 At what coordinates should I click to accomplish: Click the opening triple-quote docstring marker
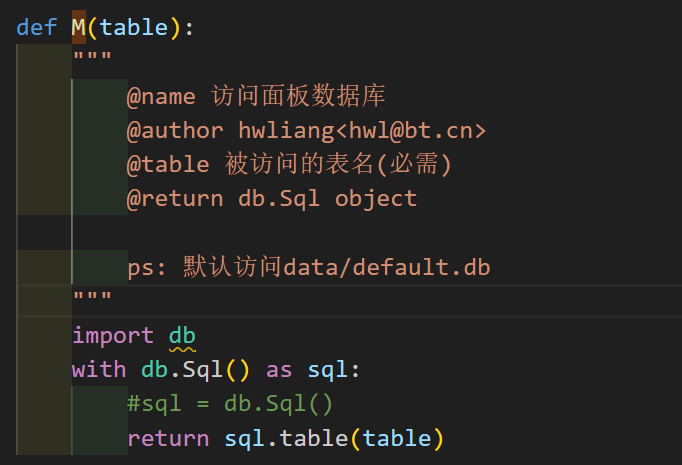pyautogui.click(x=92, y=57)
